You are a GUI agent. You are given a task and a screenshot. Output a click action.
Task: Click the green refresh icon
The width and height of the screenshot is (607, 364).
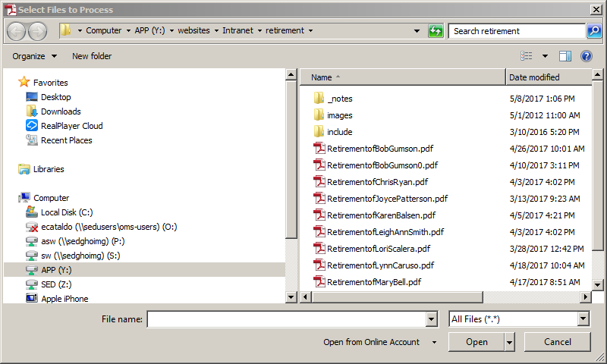pos(436,31)
